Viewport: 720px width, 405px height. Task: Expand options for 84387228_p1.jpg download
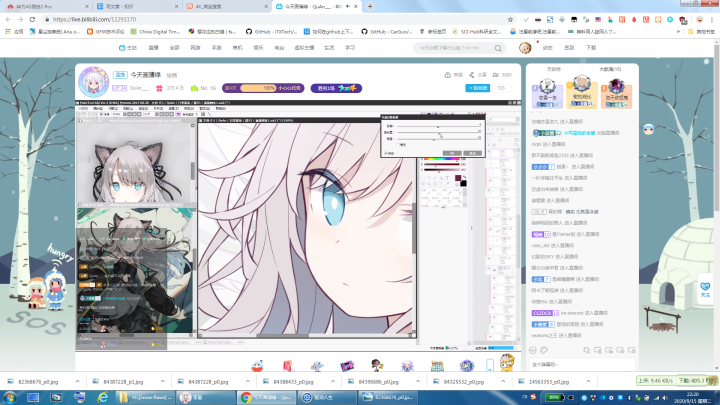pyautogui.click(x=163, y=382)
